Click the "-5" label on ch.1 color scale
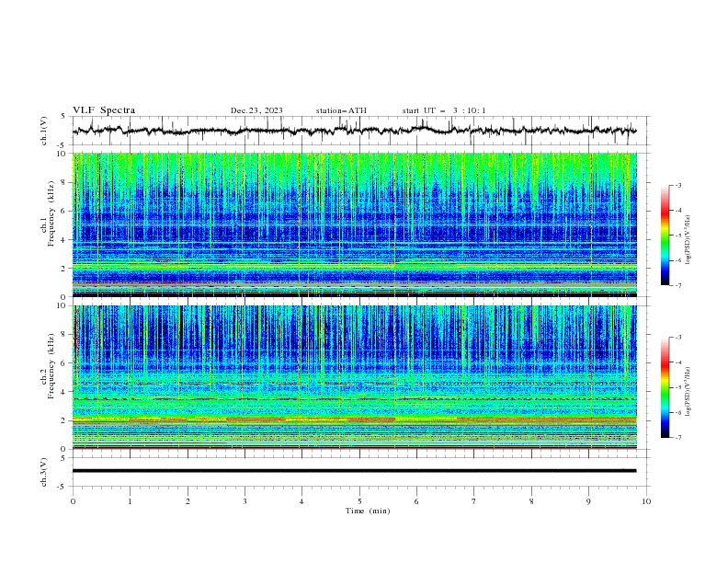728x563 pixels. pyautogui.click(x=677, y=236)
